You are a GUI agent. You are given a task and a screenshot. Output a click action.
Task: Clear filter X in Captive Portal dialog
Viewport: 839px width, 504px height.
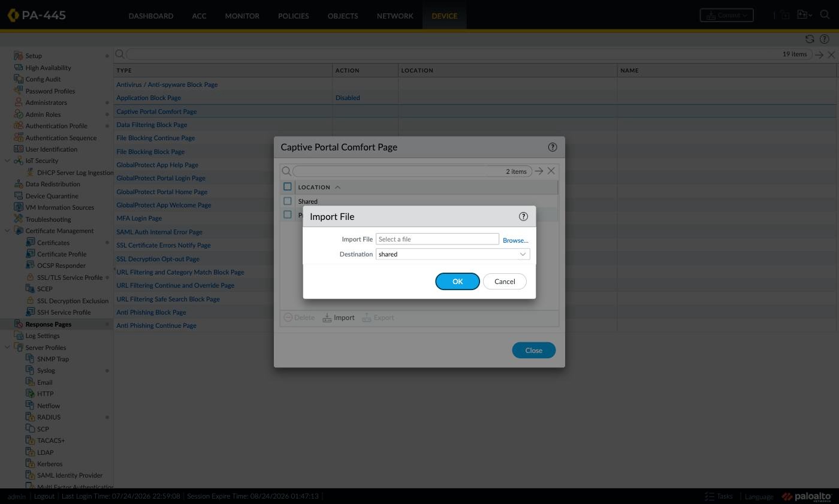(551, 171)
